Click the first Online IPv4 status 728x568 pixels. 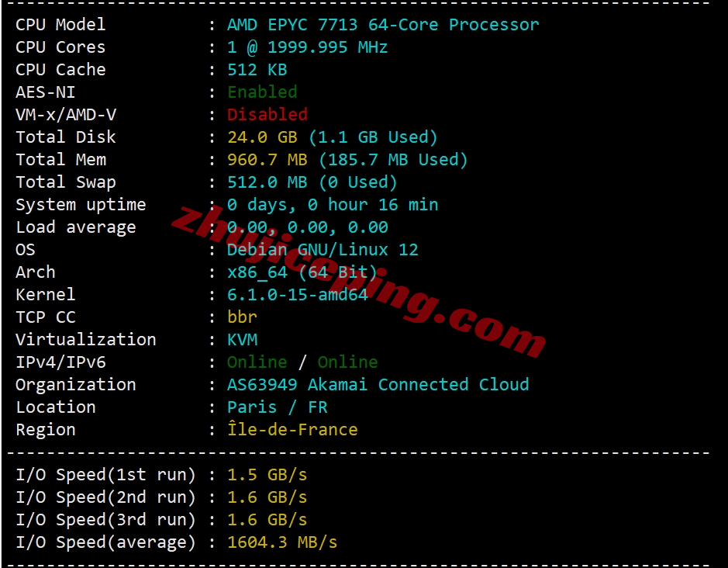coord(257,362)
